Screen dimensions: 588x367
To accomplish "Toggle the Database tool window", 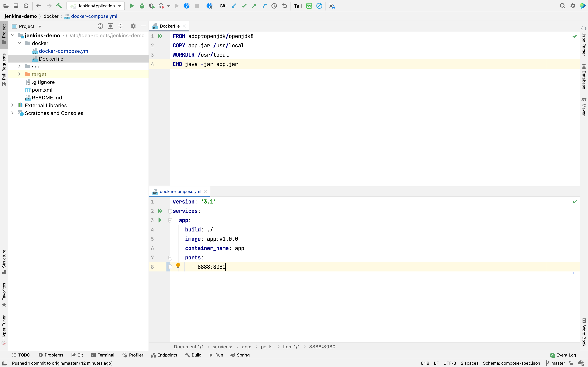I will coord(584,77).
